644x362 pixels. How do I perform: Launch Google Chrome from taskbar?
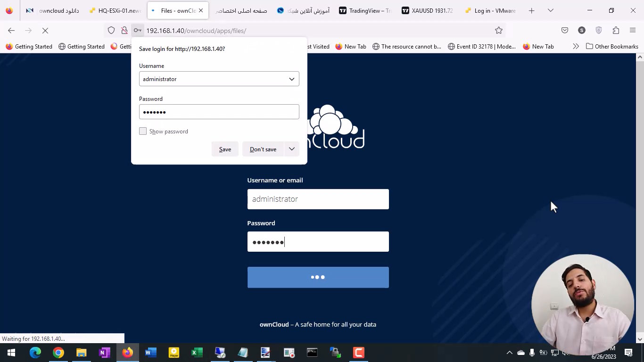coord(58,353)
